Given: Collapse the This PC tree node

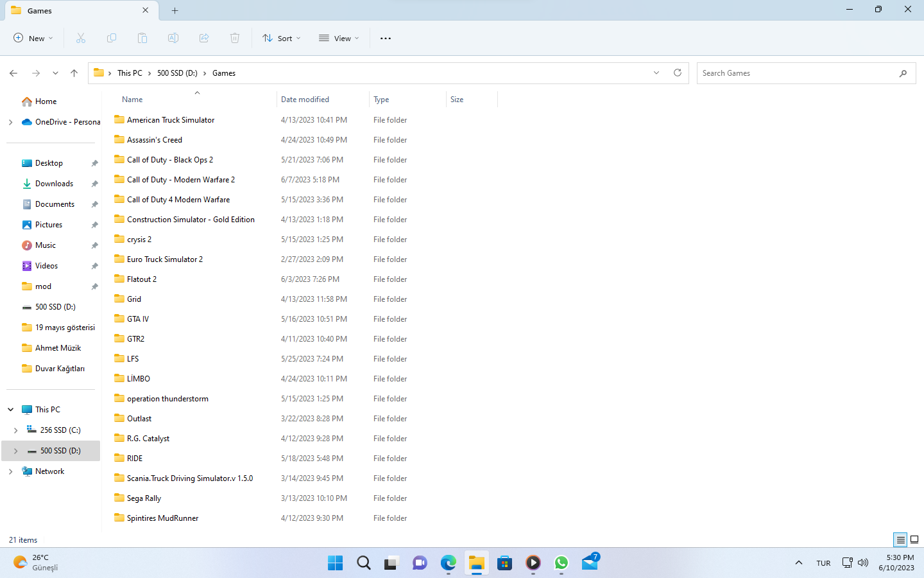Looking at the screenshot, I should point(10,410).
